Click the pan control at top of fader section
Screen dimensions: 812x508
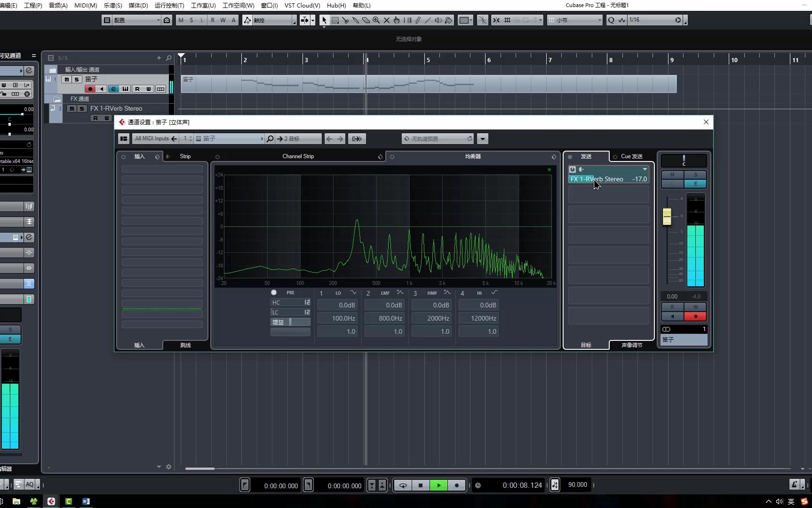684,161
